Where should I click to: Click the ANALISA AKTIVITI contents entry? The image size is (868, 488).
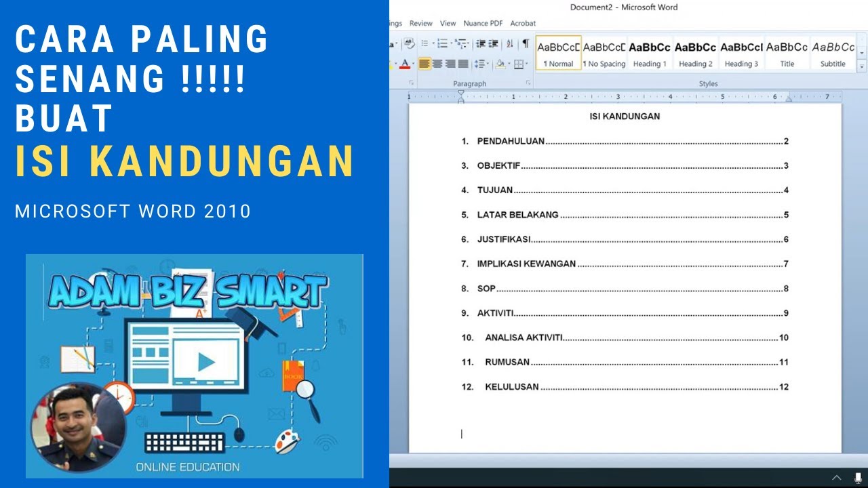point(625,338)
